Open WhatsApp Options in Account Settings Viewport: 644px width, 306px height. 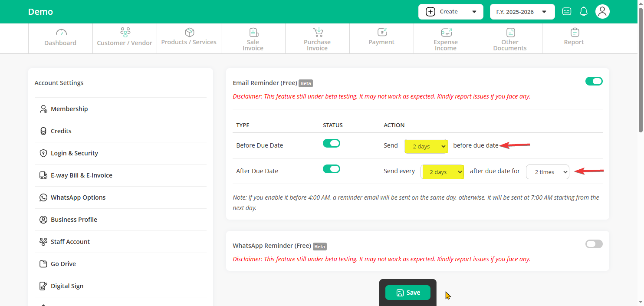coord(78,197)
